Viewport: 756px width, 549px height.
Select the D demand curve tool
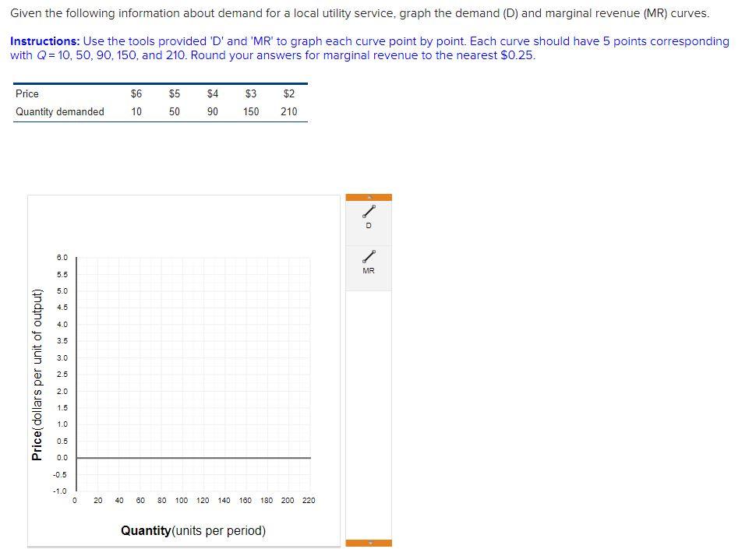pos(369,217)
